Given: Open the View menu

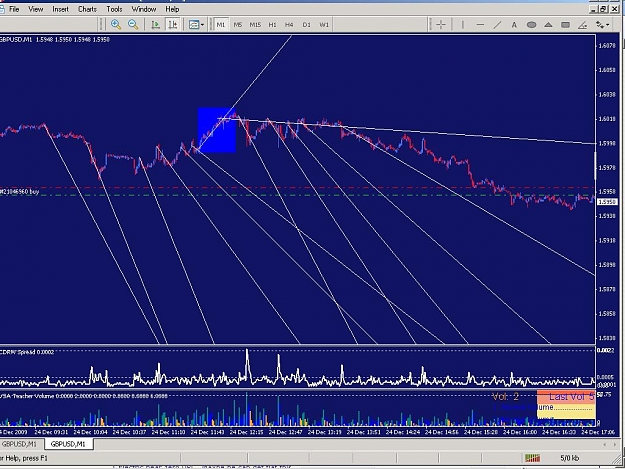Looking at the screenshot, I should [x=35, y=9].
